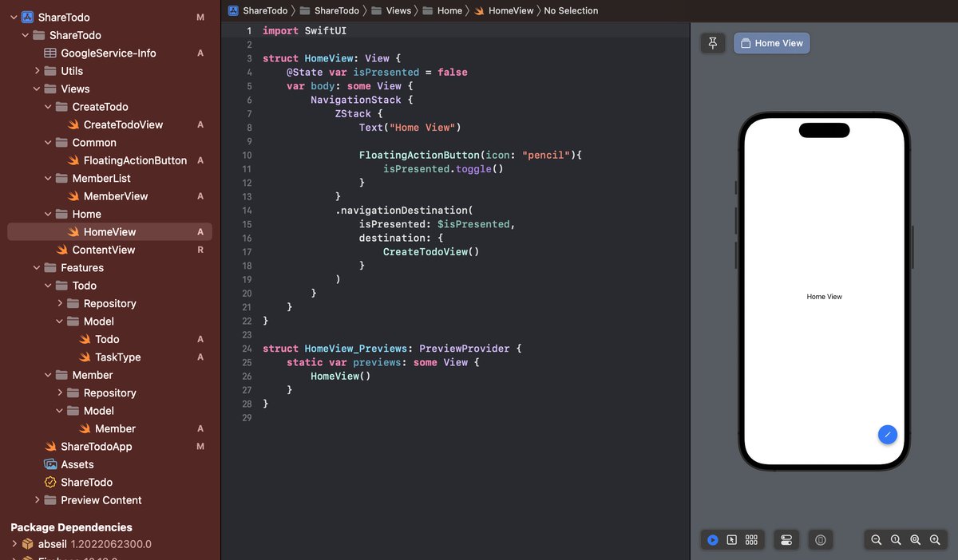
Task: Open the Assets catalog
Action: point(77,464)
